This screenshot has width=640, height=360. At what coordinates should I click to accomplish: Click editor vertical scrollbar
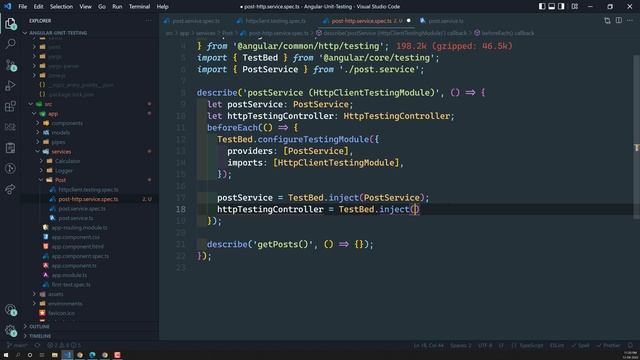pyautogui.click(x=636, y=137)
